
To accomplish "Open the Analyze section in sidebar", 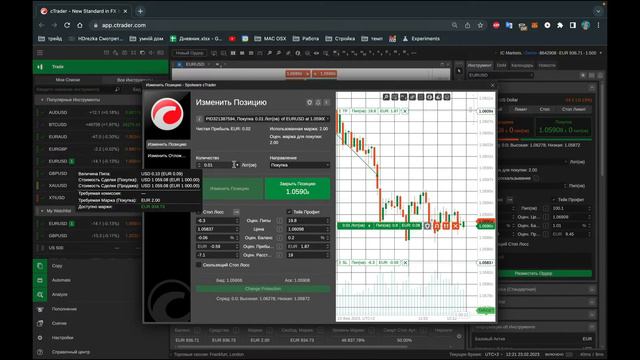I will (60, 294).
